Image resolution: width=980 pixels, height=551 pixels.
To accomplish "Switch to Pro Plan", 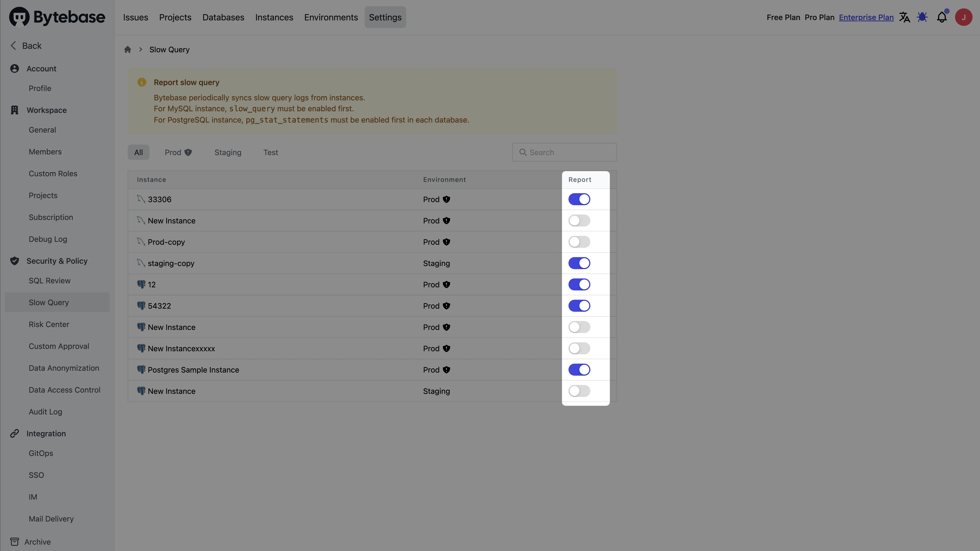I will [x=819, y=17].
